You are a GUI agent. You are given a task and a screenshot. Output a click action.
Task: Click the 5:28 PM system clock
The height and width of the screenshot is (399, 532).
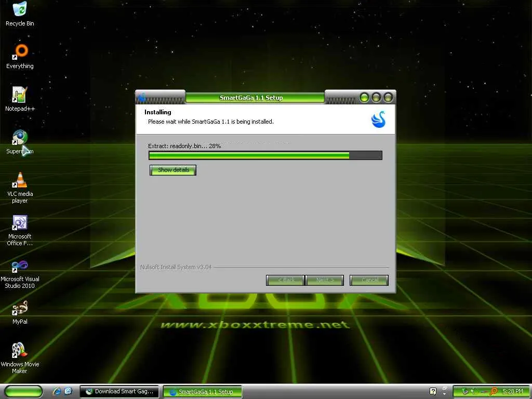click(x=512, y=391)
